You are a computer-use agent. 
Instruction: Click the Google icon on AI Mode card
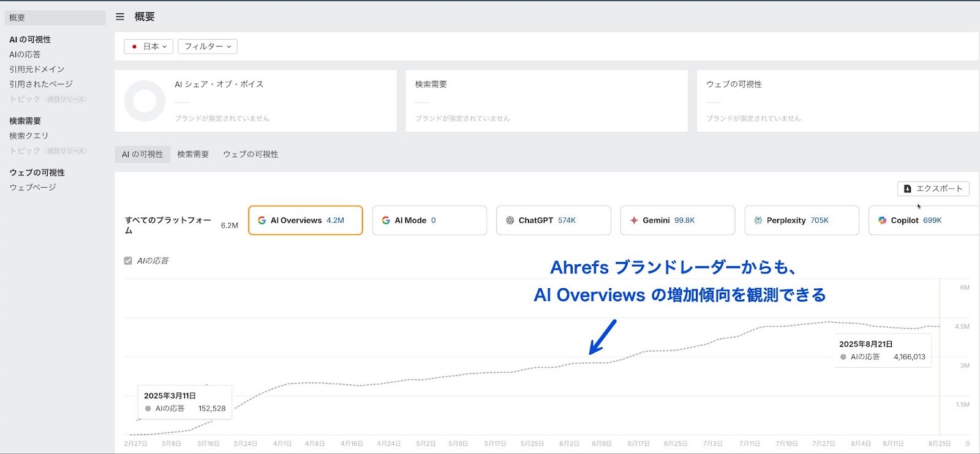386,220
